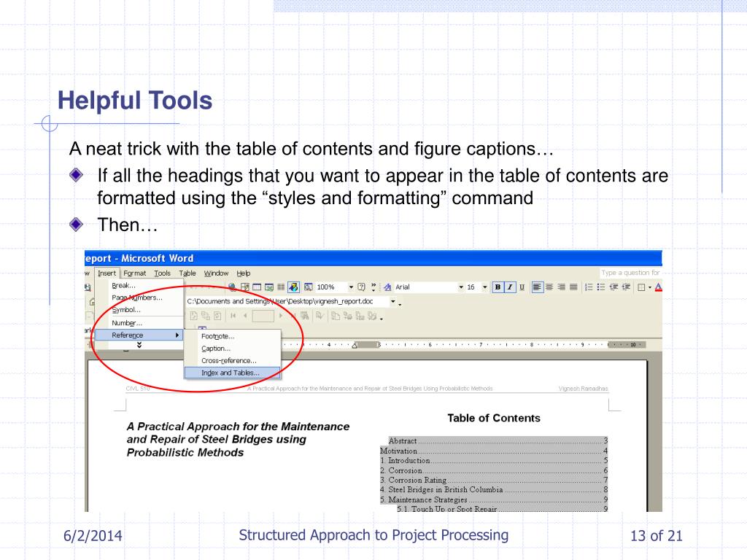Click the Word Help question mark icon
This screenshot has height=560, width=747.
tap(362, 287)
